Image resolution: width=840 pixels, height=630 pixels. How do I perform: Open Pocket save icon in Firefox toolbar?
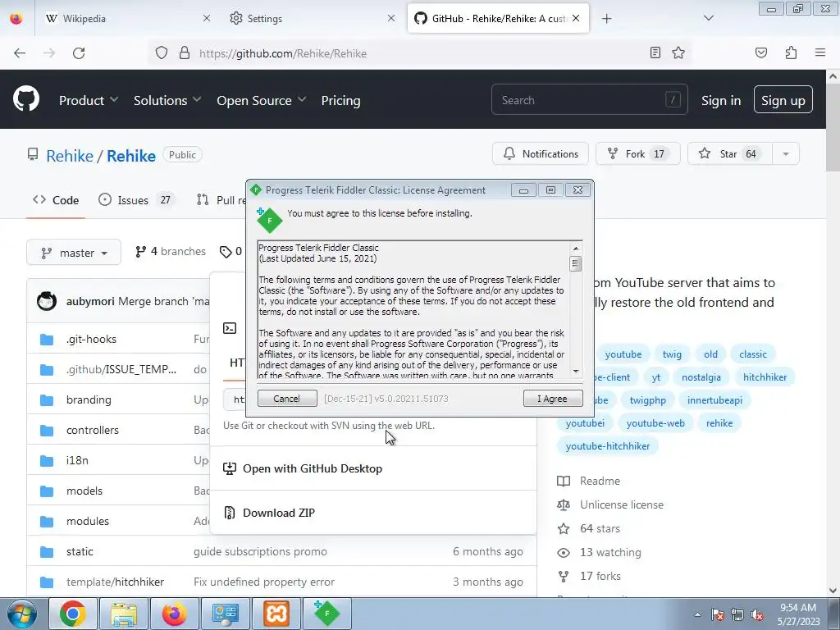click(x=760, y=52)
